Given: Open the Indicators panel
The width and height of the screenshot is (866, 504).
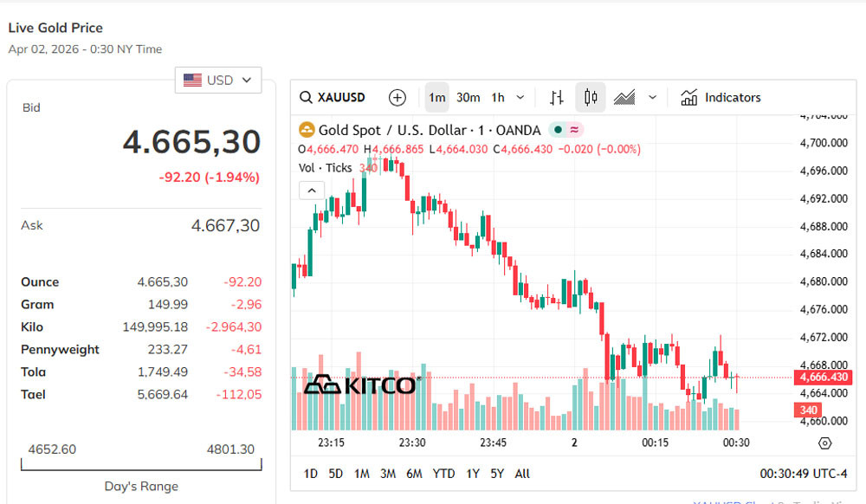Looking at the screenshot, I should [x=721, y=98].
